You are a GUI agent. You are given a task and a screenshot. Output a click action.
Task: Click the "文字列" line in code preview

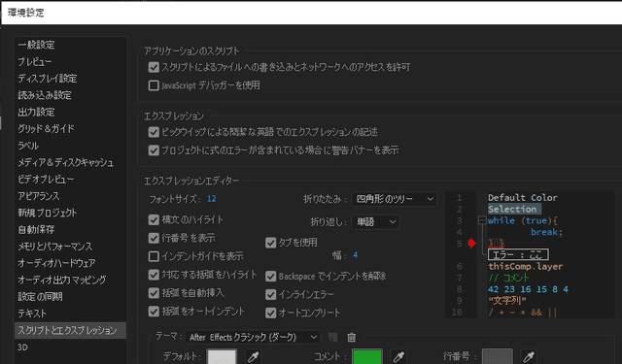coord(507,301)
